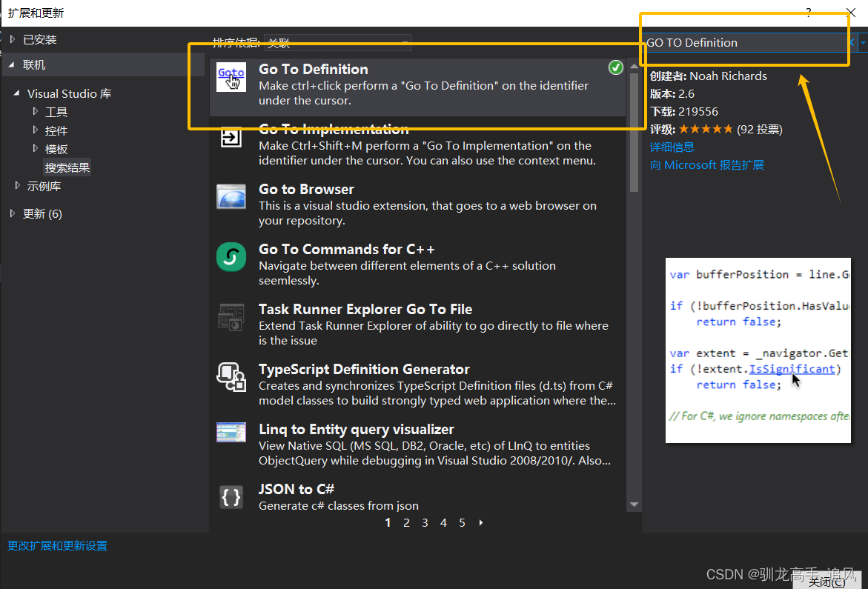Click the Go To Implementation arrow icon
868x589 pixels.
tap(231, 136)
